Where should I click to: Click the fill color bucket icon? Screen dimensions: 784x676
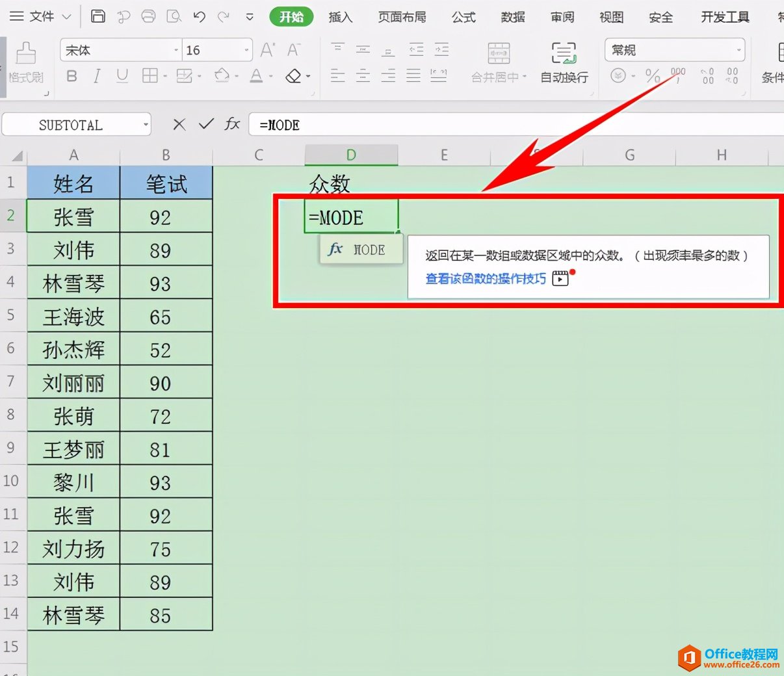coord(222,76)
